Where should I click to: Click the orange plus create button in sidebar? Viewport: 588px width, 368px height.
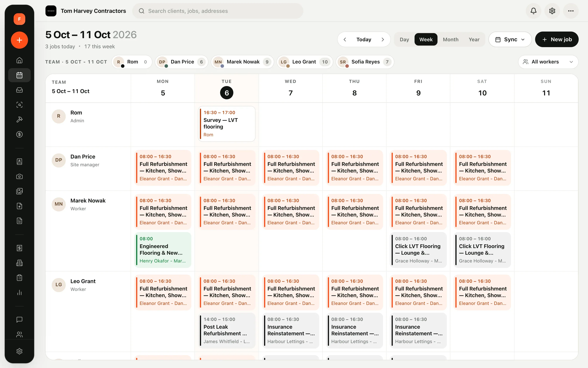pyautogui.click(x=19, y=40)
